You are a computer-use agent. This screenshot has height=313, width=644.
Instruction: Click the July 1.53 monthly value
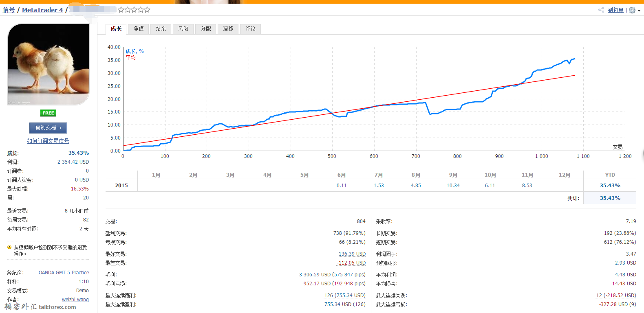(379, 186)
